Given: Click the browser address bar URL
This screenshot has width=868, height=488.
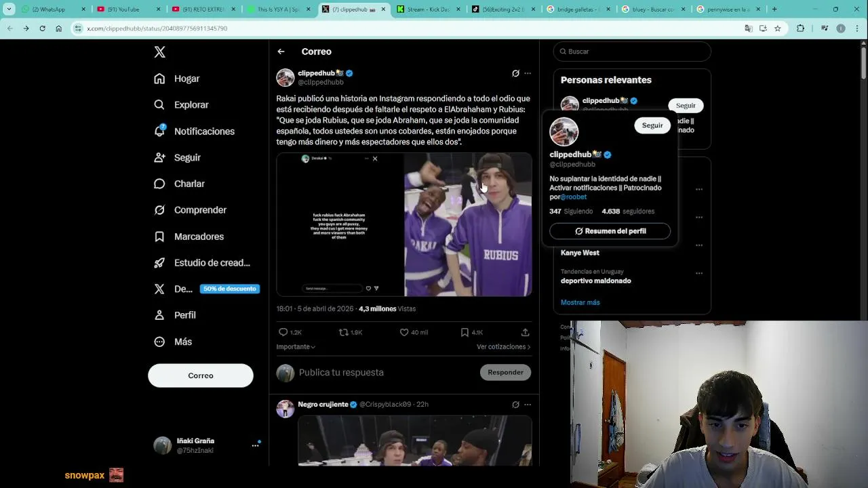Looking at the screenshot, I should pyautogui.click(x=157, y=28).
